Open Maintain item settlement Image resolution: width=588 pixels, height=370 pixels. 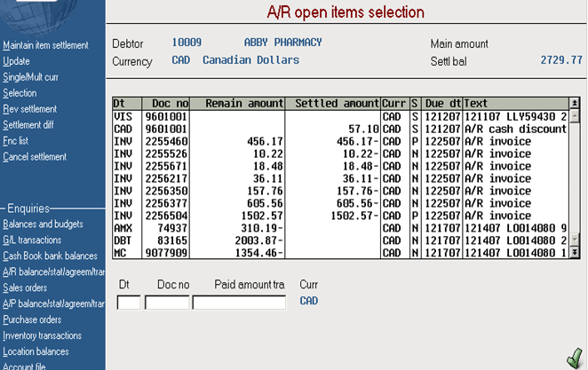click(45, 45)
